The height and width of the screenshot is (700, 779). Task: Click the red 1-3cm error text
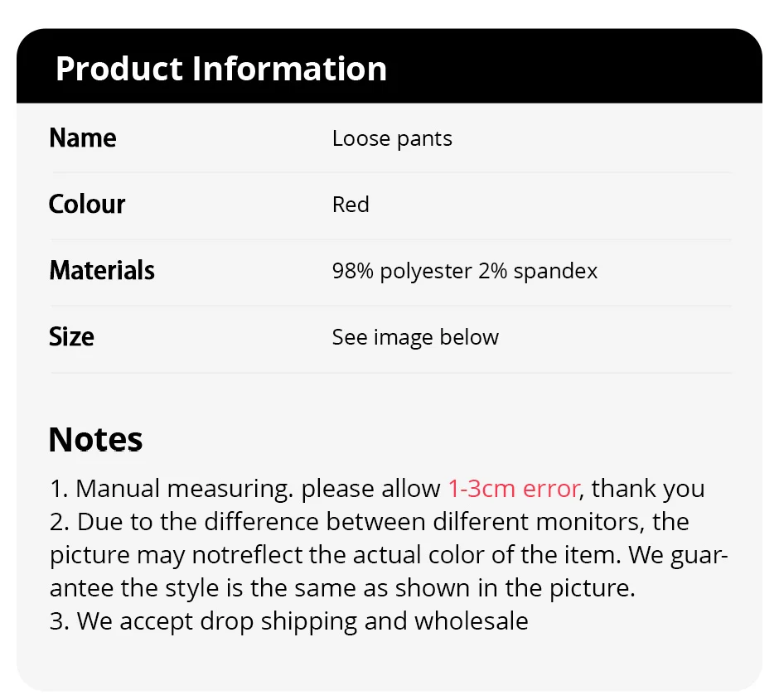[x=513, y=489]
